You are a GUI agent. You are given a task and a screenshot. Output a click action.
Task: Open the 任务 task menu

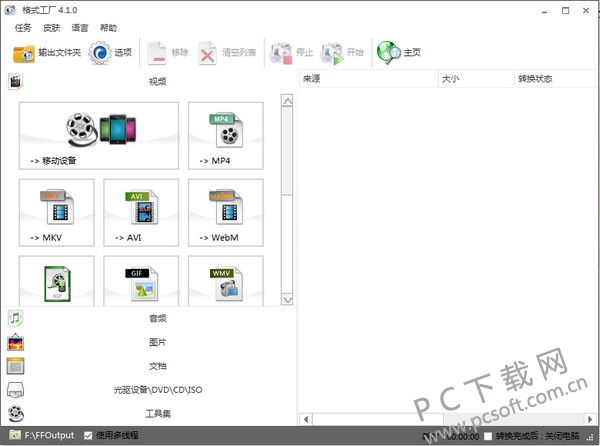23,28
